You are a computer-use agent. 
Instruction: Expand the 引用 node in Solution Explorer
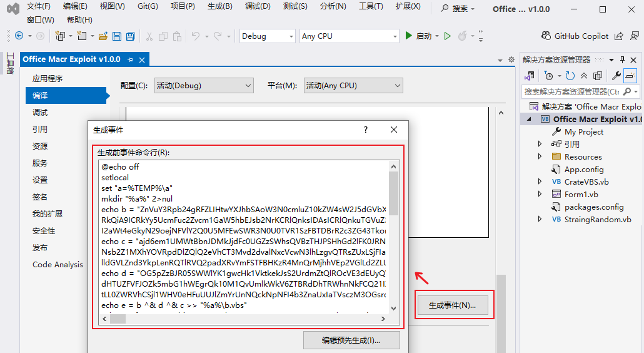(x=540, y=144)
